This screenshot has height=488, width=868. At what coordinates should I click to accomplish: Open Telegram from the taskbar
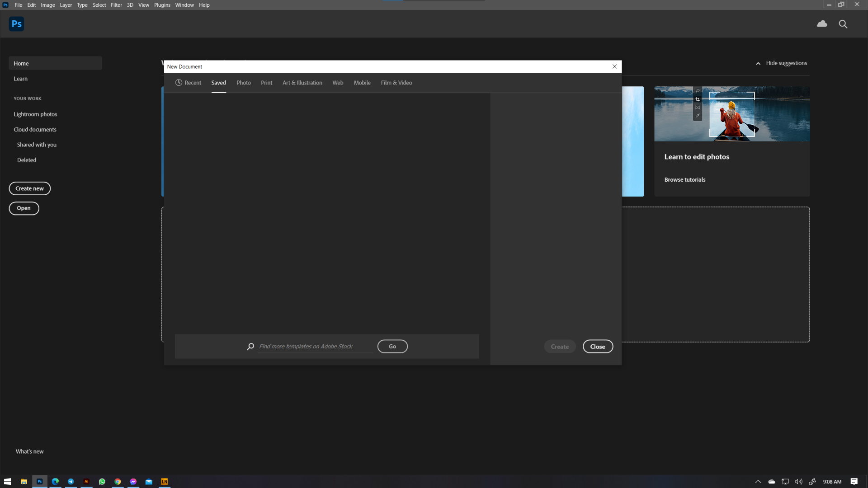71,481
